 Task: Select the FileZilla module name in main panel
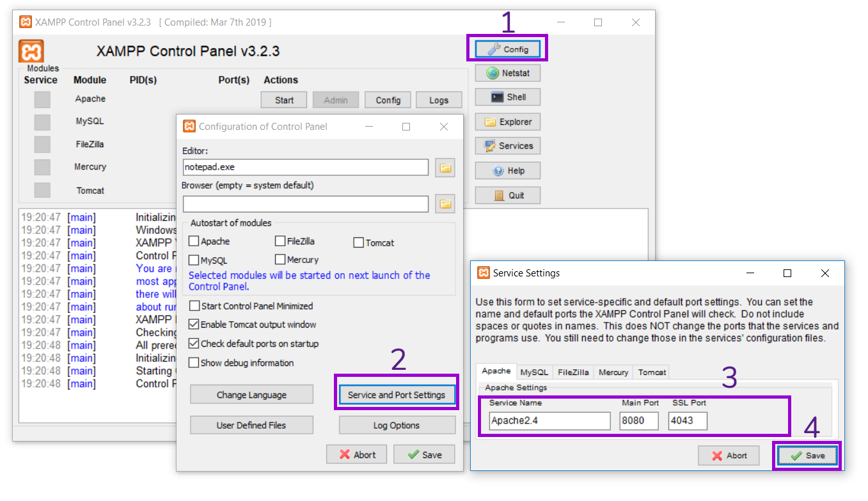click(x=90, y=144)
